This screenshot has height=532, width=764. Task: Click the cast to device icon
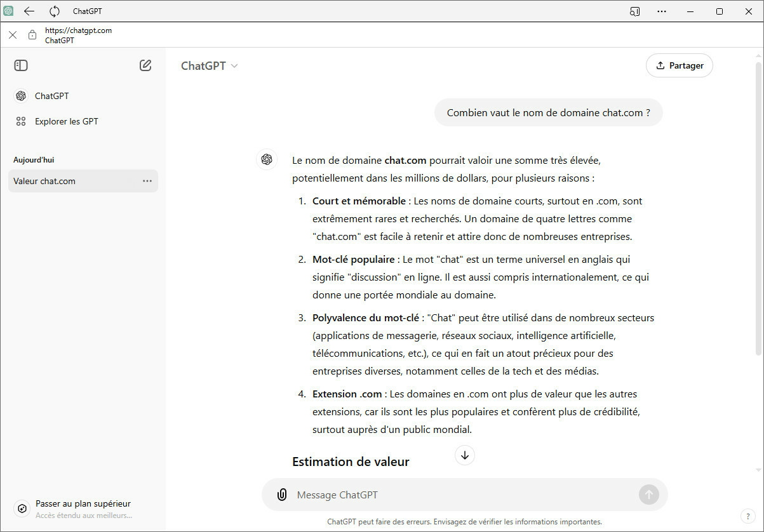click(634, 11)
